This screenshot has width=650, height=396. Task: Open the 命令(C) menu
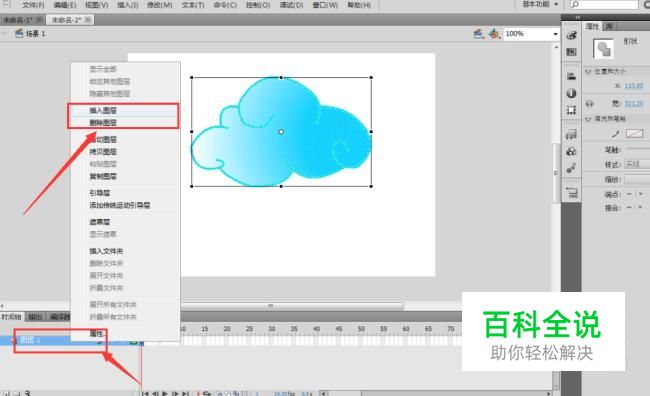(225, 5)
